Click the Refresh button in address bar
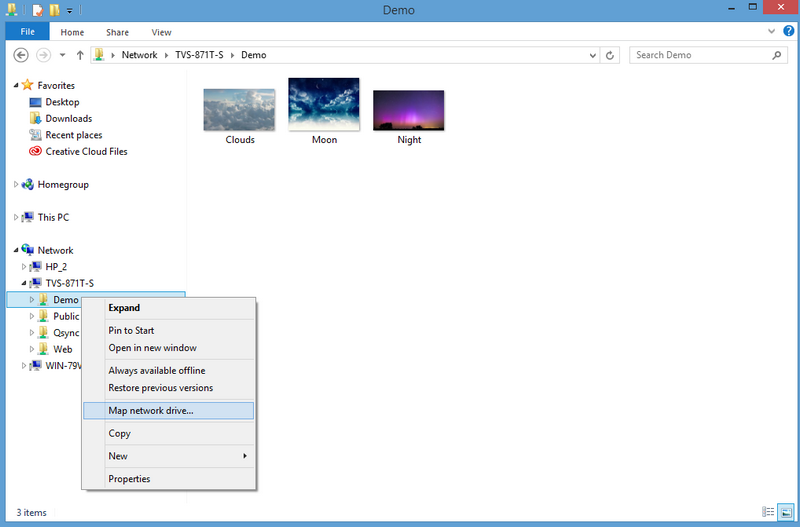This screenshot has width=800, height=527. pyautogui.click(x=611, y=55)
